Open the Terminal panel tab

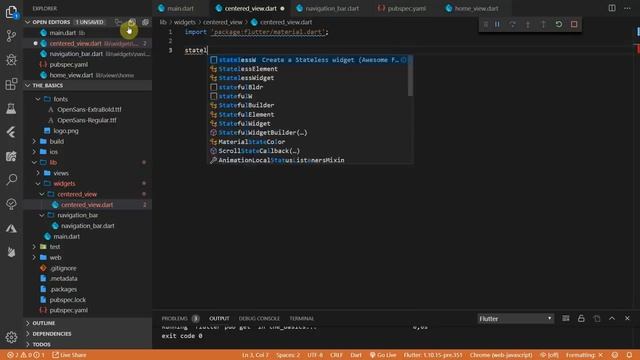pos(302,318)
